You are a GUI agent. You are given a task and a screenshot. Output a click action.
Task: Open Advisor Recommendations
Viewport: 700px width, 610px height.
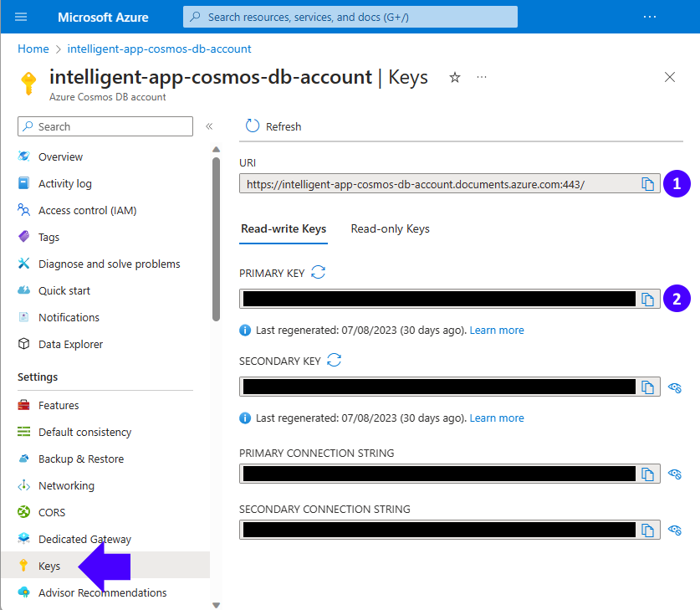pos(105,593)
